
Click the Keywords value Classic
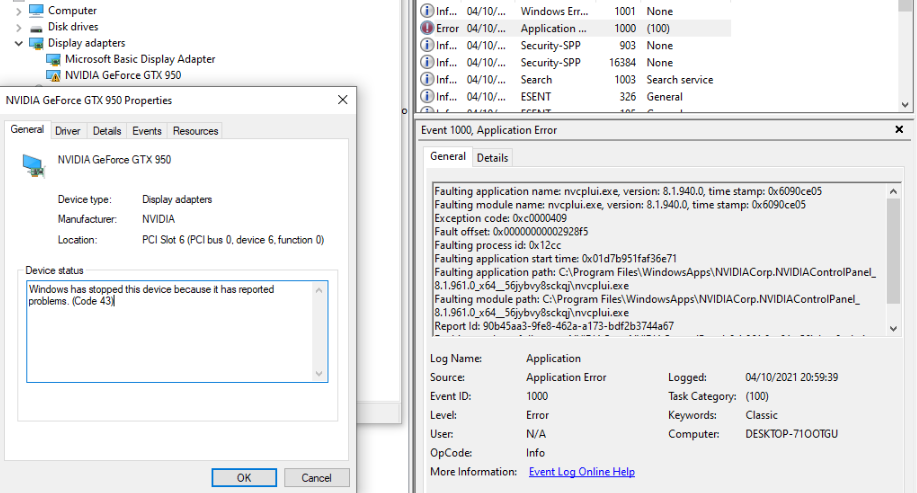point(761,415)
